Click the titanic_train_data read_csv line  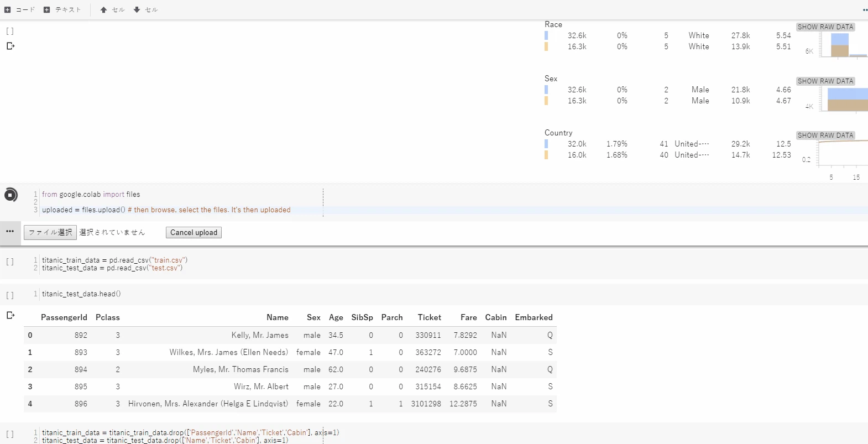tap(115, 260)
